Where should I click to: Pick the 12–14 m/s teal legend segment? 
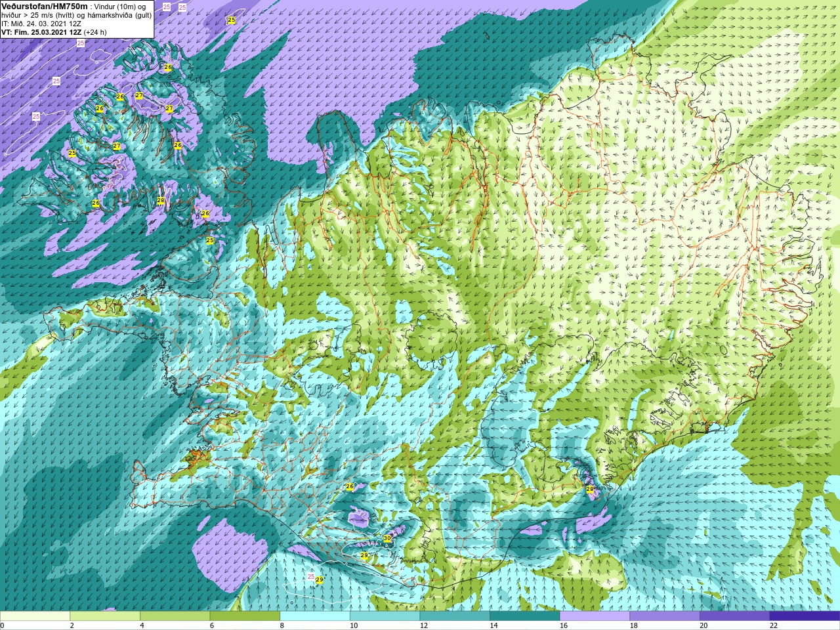pos(455,616)
